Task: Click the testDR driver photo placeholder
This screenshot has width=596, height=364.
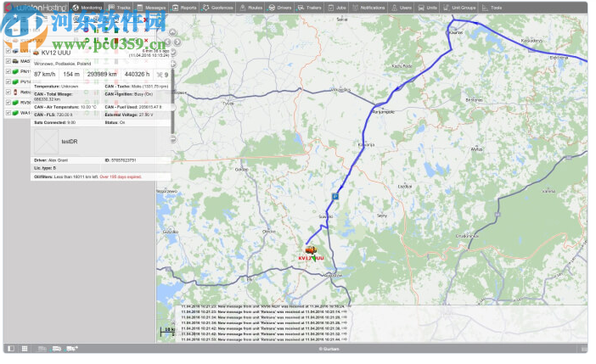Action: point(46,142)
